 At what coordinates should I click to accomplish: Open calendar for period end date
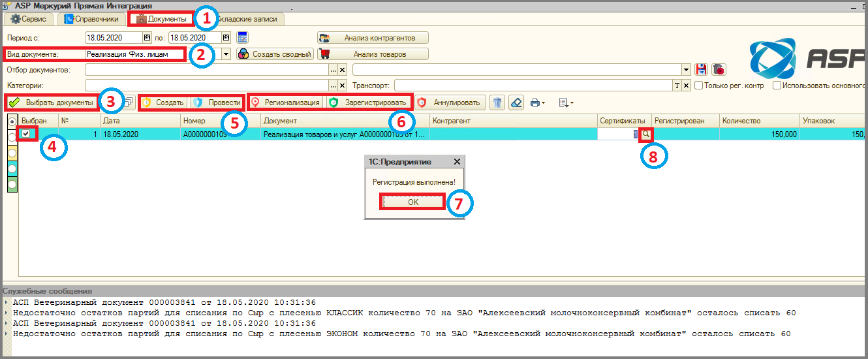[x=226, y=38]
